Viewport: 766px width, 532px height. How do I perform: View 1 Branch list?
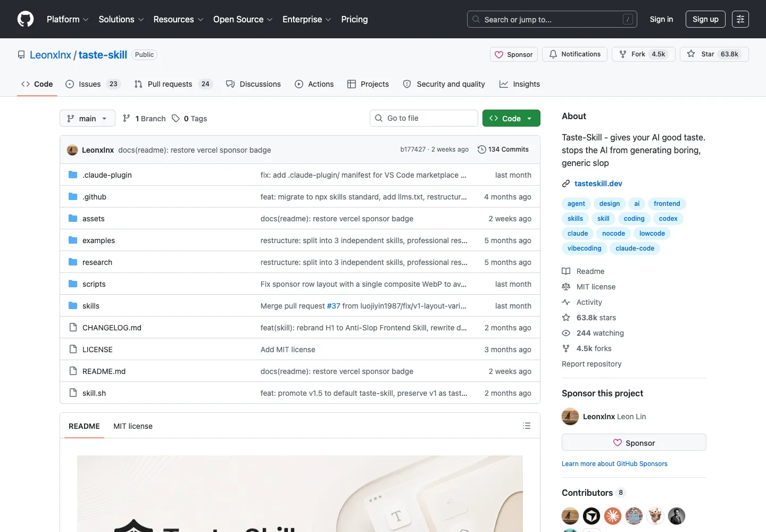tap(144, 119)
